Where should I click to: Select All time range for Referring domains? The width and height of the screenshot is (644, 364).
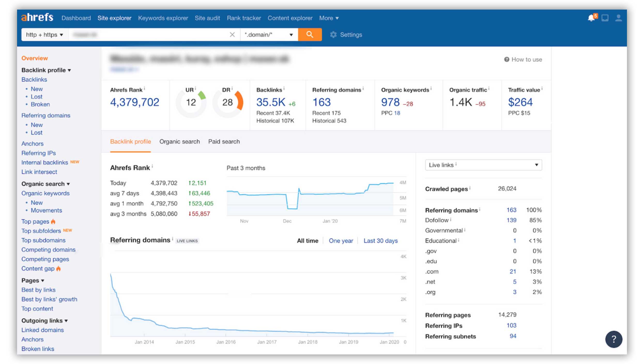(308, 241)
